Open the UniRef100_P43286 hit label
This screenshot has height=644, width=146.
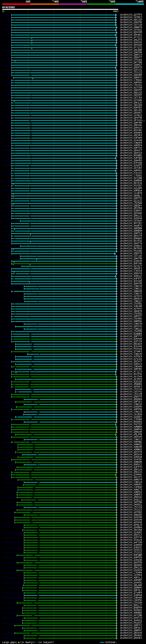point(131,251)
